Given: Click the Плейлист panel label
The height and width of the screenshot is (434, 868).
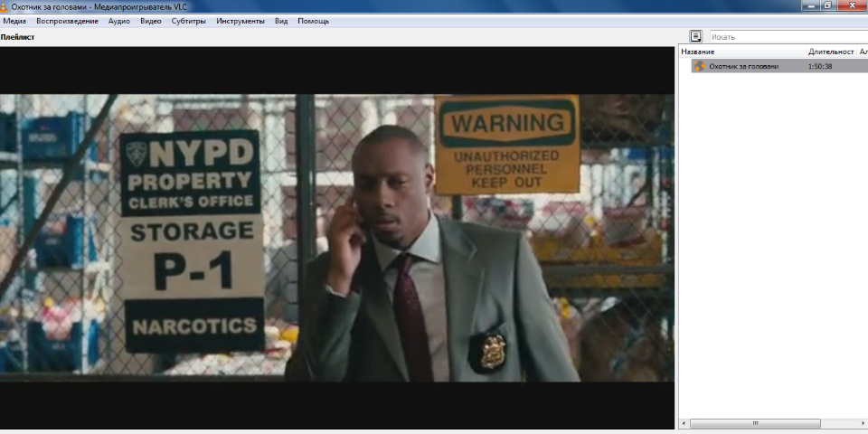Looking at the screenshot, I should coord(18,37).
